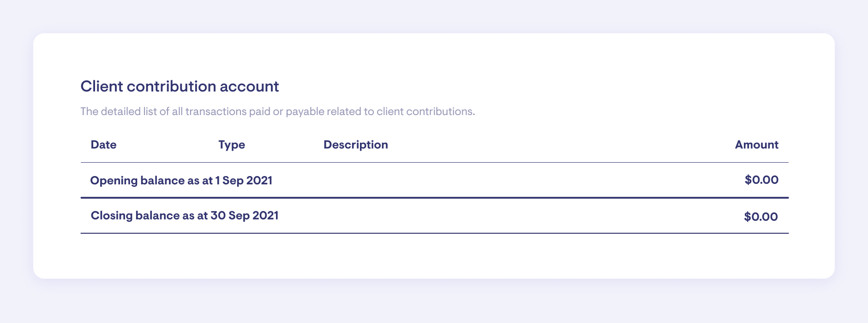Sort by the Date column header
Image resolution: width=868 pixels, height=323 pixels.
(103, 145)
